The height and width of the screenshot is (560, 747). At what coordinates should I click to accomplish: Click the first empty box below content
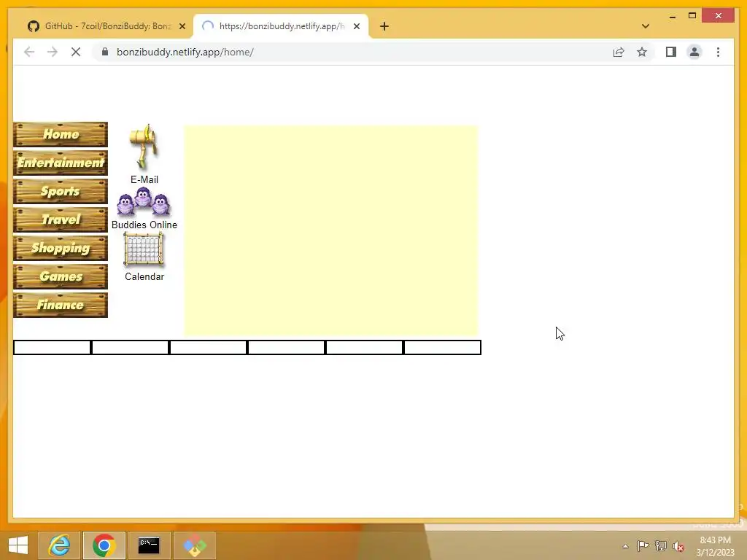pyautogui.click(x=52, y=347)
